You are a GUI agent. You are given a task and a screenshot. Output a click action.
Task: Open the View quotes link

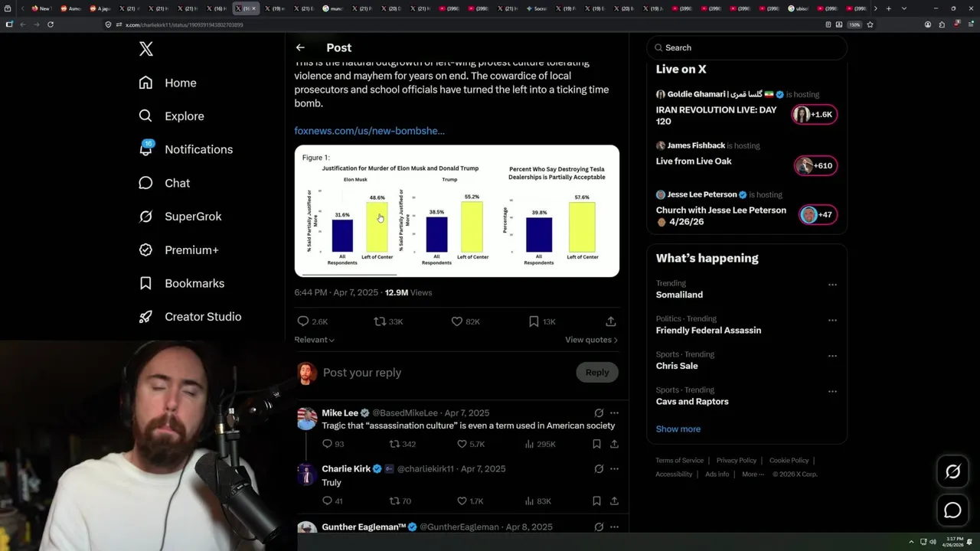pyautogui.click(x=591, y=340)
